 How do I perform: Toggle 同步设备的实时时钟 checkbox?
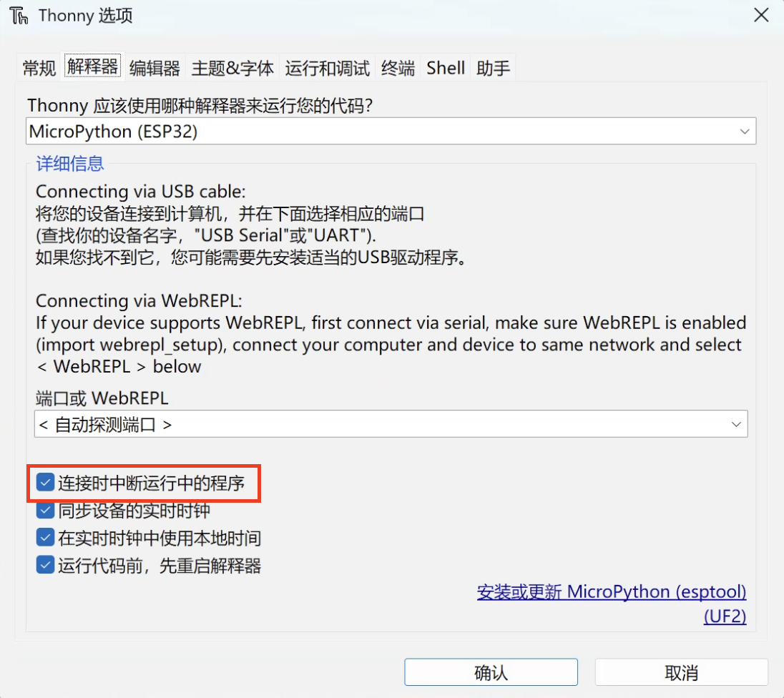click(46, 511)
